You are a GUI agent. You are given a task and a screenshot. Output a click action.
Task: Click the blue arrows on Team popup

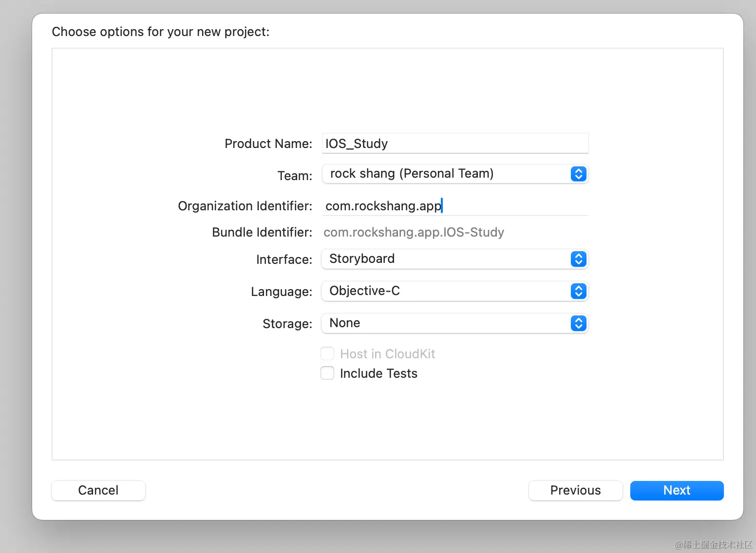pos(578,174)
